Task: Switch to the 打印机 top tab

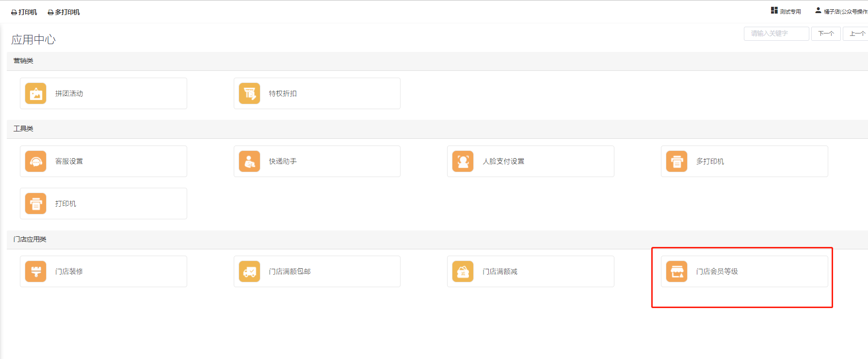Action: coord(24,12)
